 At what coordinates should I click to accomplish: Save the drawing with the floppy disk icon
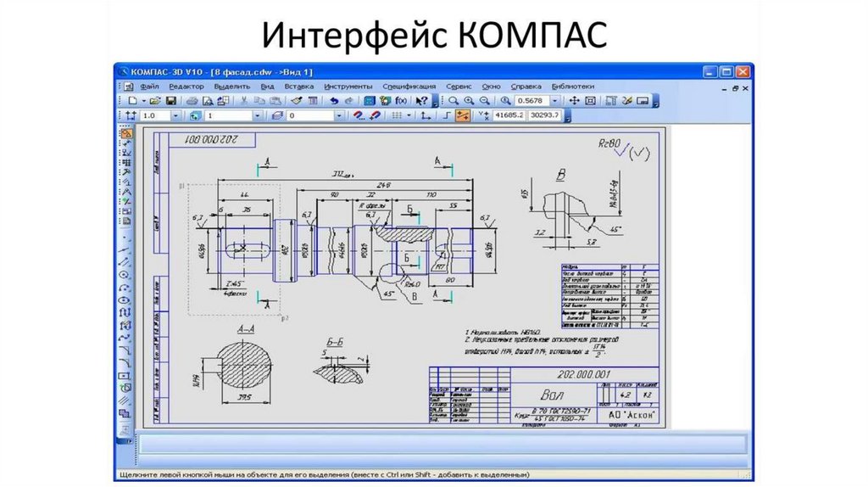click(x=171, y=101)
